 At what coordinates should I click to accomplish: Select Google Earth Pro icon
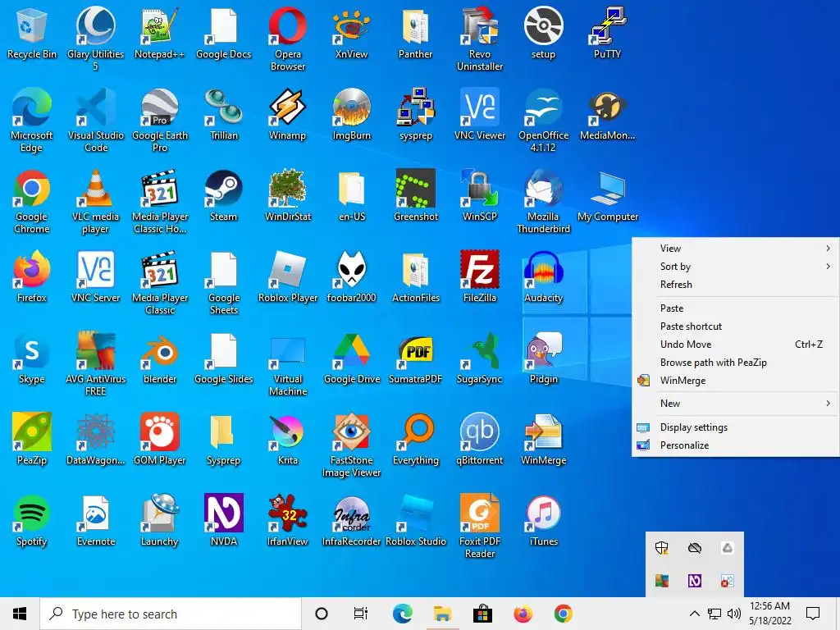(x=159, y=120)
